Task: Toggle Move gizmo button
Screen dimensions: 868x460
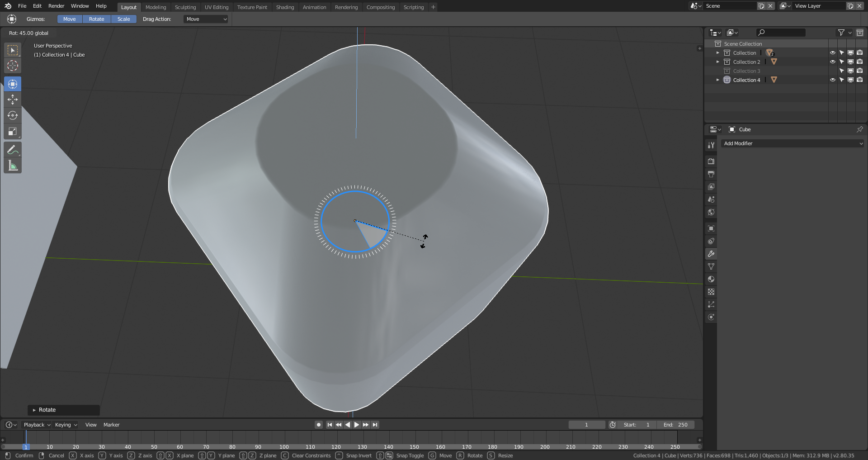Action: [x=70, y=19]
